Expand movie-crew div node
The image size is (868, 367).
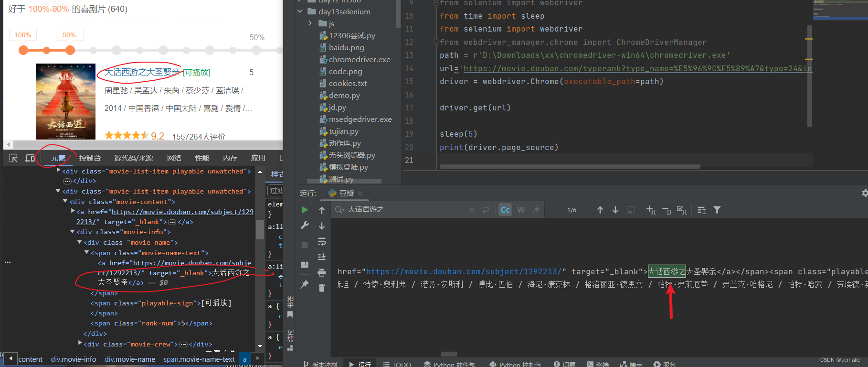tap(80, 343)
